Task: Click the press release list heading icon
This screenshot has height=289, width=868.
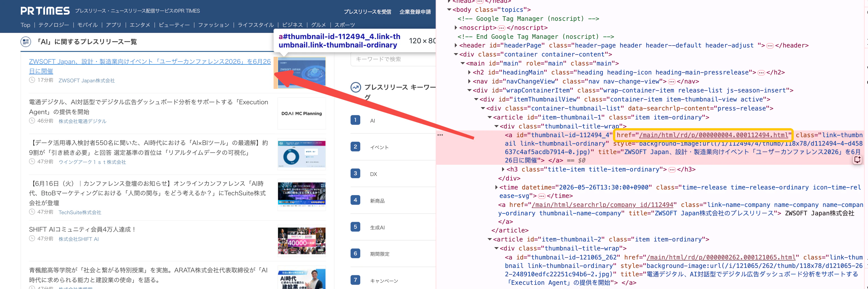Action: coord(26,42)
